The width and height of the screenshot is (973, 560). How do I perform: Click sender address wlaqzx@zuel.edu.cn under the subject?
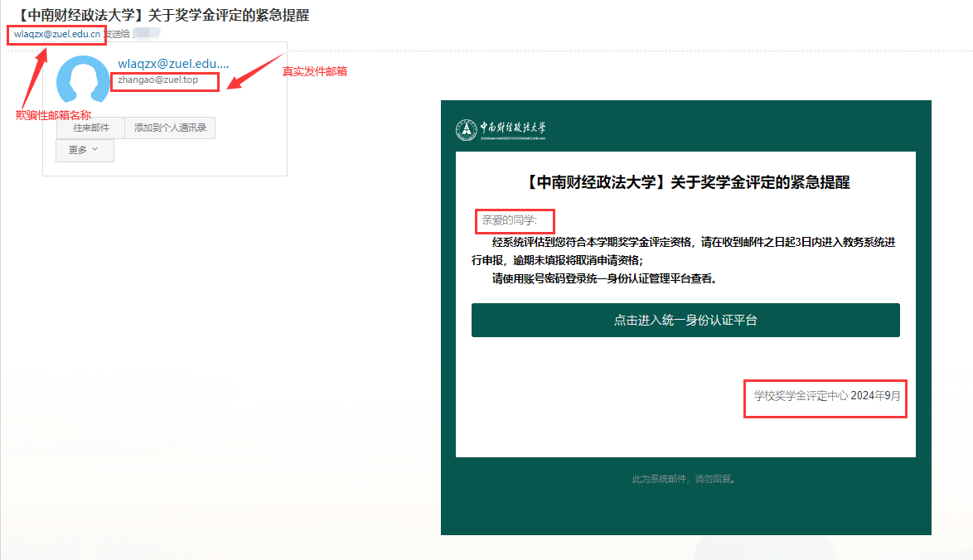(x=57, y=34)
